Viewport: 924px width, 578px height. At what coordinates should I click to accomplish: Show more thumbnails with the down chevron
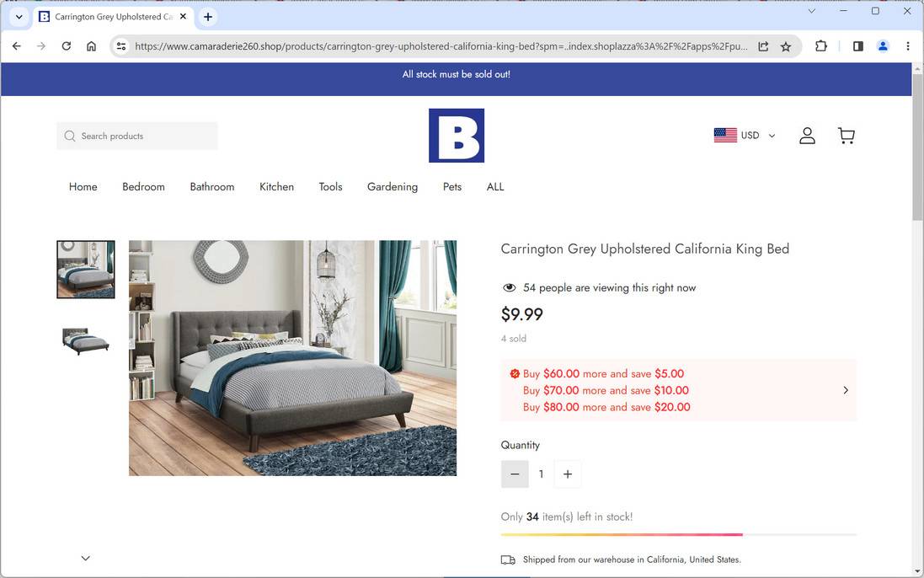point(85,558)
